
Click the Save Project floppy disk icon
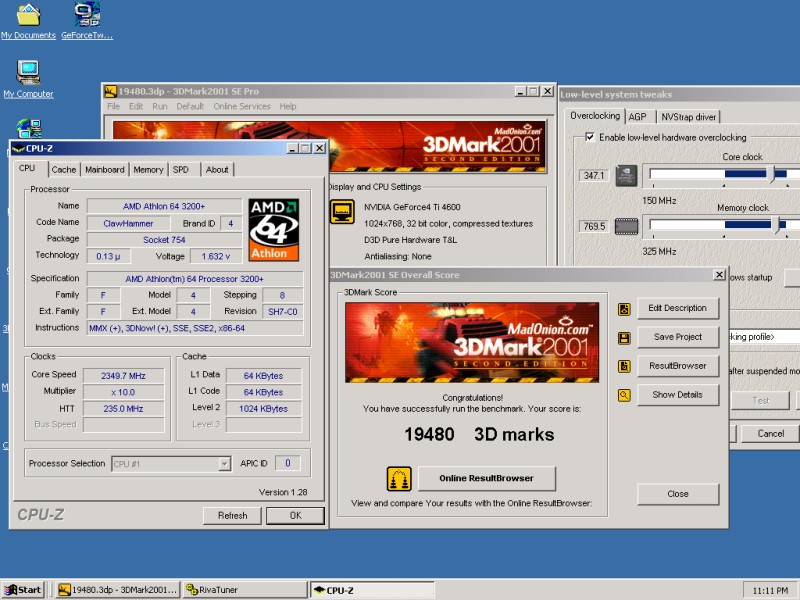coord(624,338)
